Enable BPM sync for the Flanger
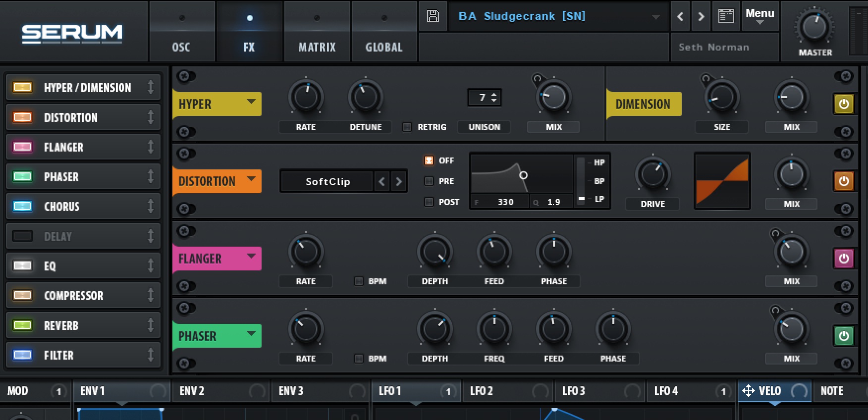 [359, 281]
